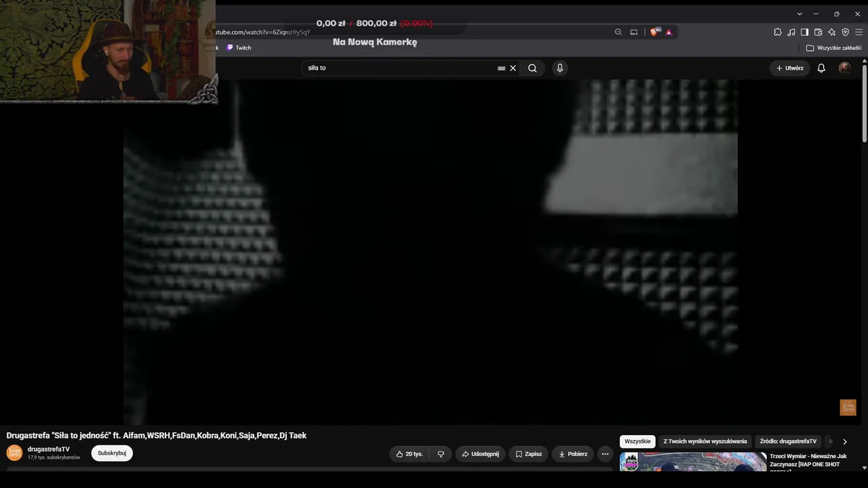Viewport: 868px width, 488px height.
Task: Click the zoom magnifier icon in address bar
Action: coord(618,32)
